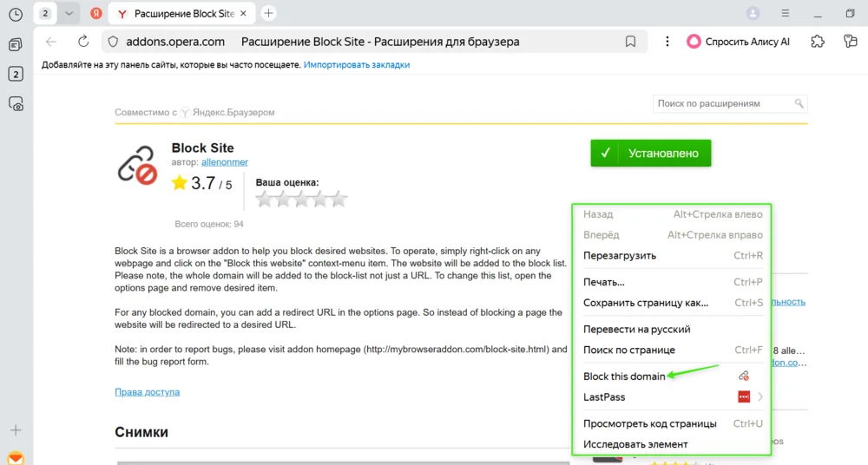The height and width of the screenshot is (465, 868).
Task: Reload the page with the refresh icon
Action: coord(83,42)
